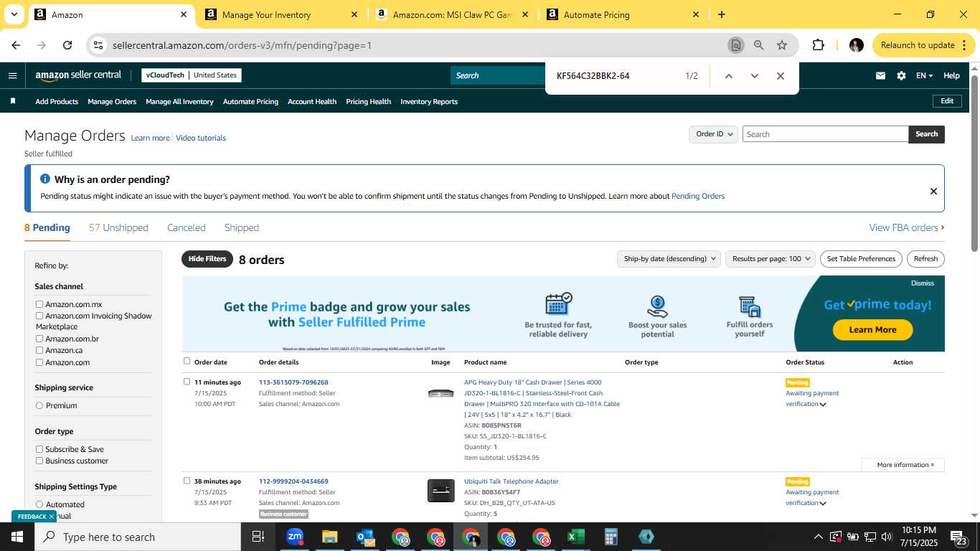Open the tab search dropdown arrow
The width and height of the screenshot is (980, 551).
[14, 14]
